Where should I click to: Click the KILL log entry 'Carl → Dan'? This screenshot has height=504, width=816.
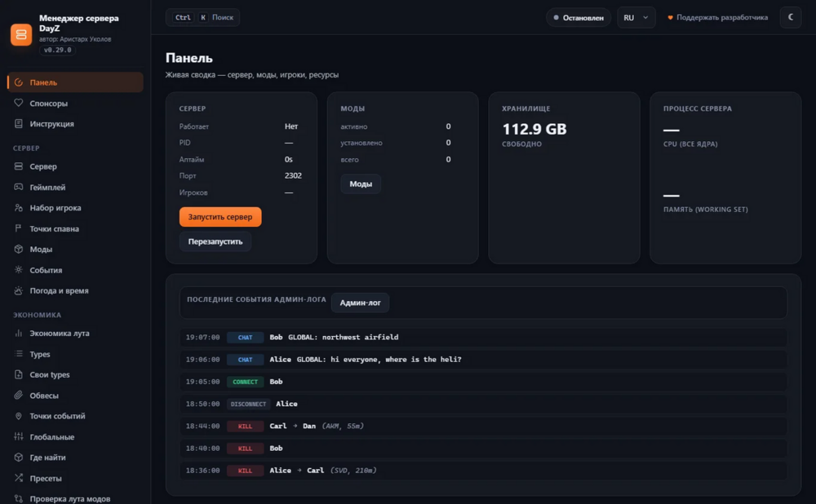[x=483, y=426]
